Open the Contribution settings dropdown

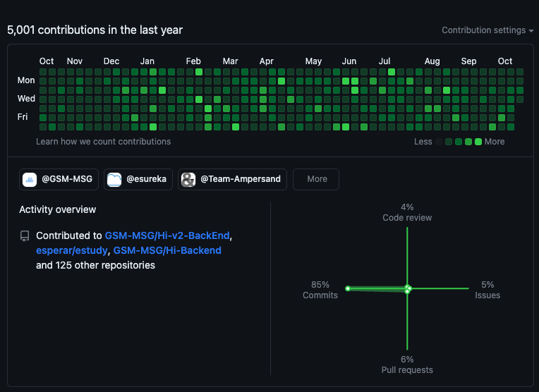coord(487,30)
